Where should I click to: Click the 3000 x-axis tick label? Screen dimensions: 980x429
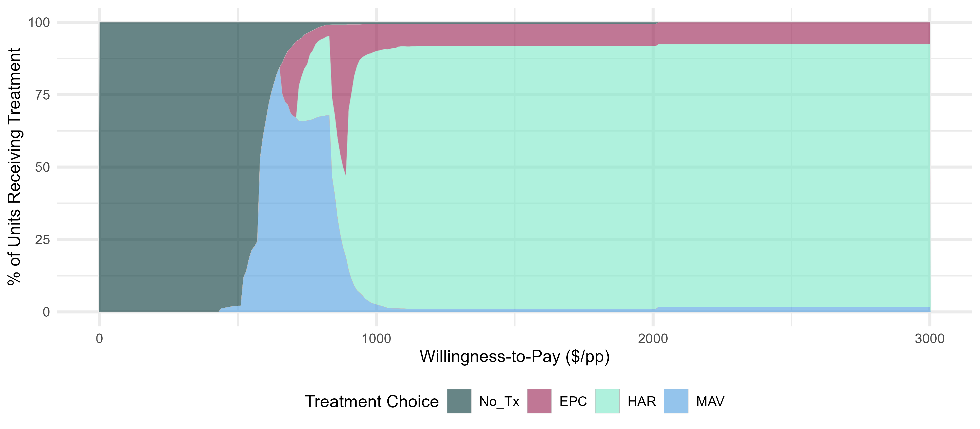[x=930, y=338]
